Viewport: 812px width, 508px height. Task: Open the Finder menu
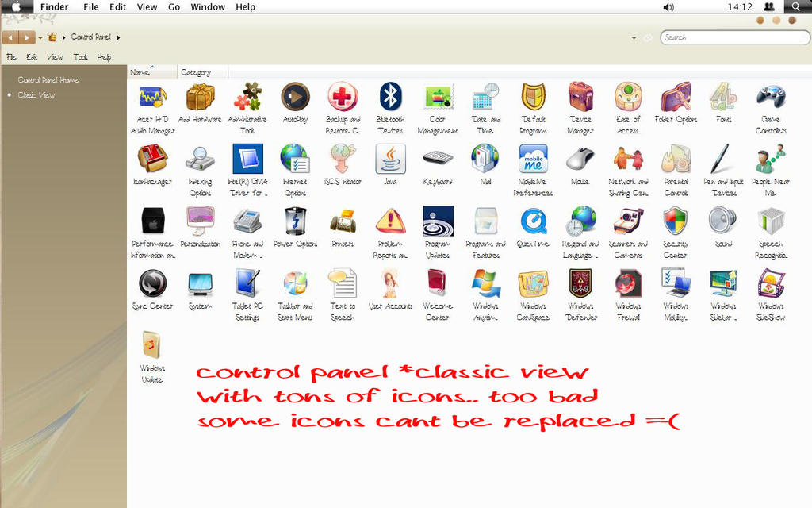pyautogui.click(x=55, y=6)
